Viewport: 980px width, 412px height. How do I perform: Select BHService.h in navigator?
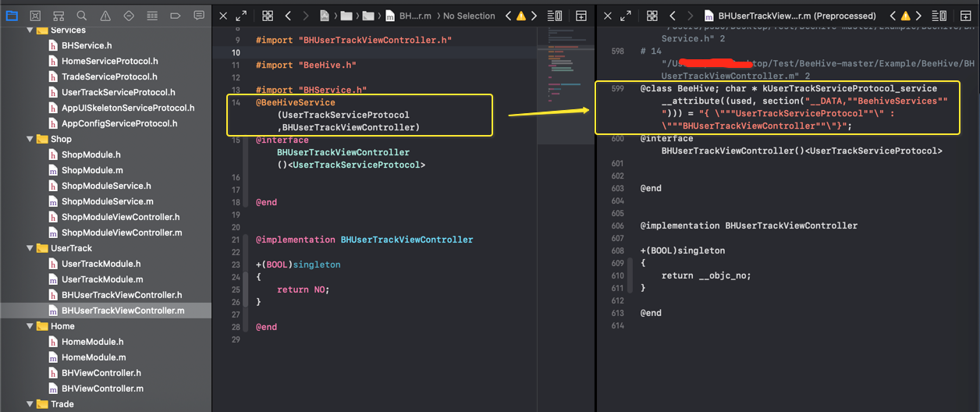point(87,45)
